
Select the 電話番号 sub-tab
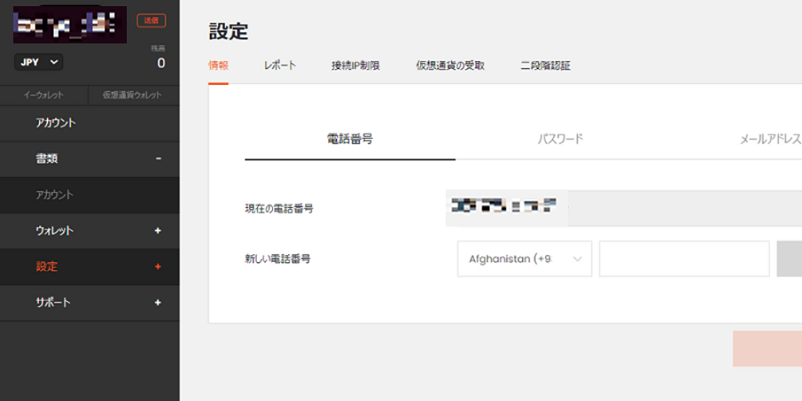[350, 139]
